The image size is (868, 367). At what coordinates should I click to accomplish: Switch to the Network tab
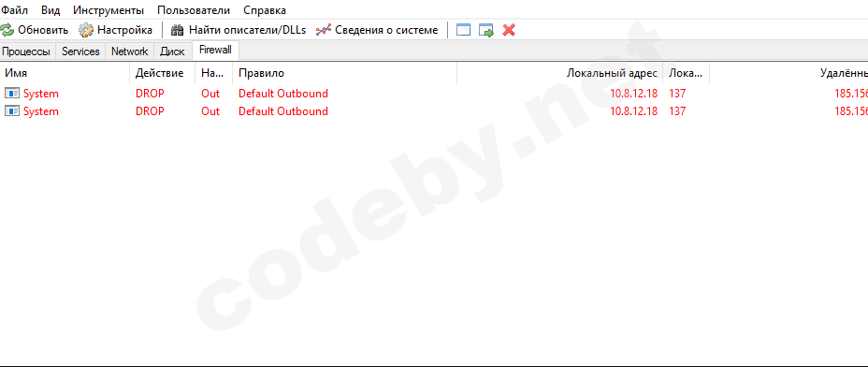point(129,51)
